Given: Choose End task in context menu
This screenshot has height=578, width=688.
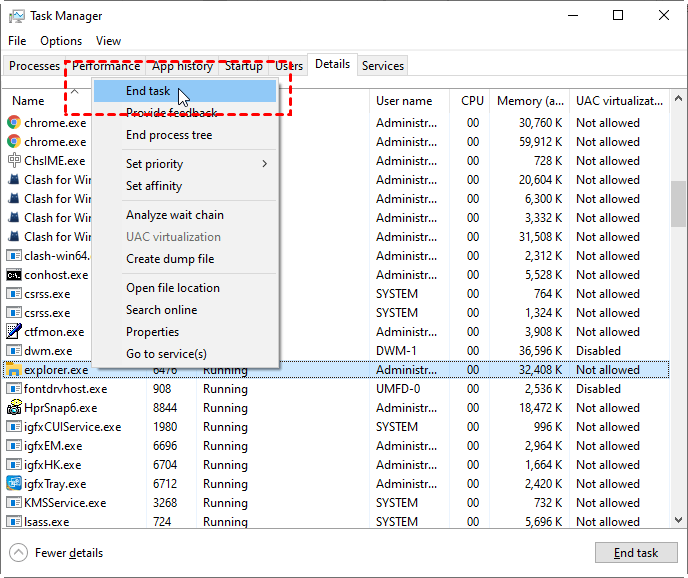Looking at the screenshot, I should (x=148, y=91).
